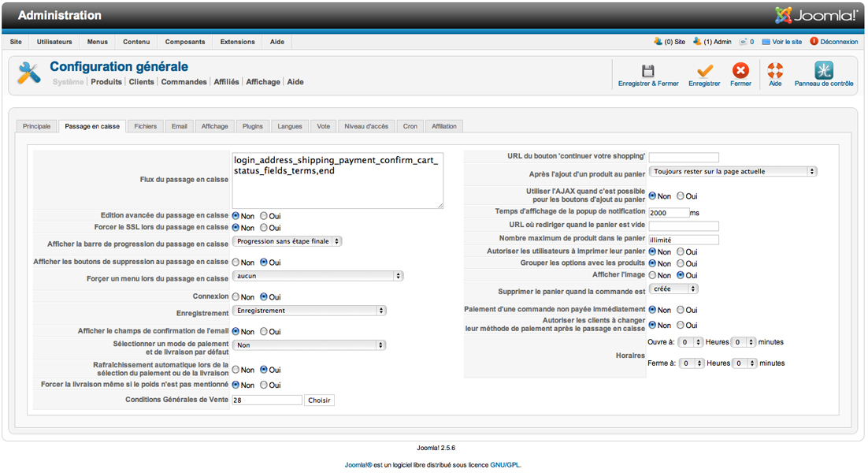The image size is (868, 473).
Task: Select Oui for Autoriser les clients à changer méthode
Action: coord(681,325)
